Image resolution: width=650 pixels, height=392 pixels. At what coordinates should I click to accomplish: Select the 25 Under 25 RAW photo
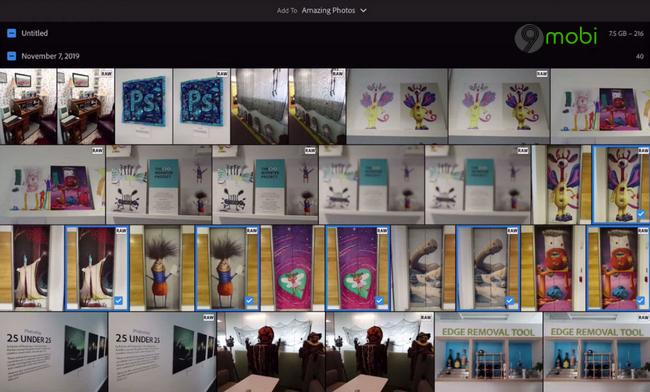tap(162, 352)
